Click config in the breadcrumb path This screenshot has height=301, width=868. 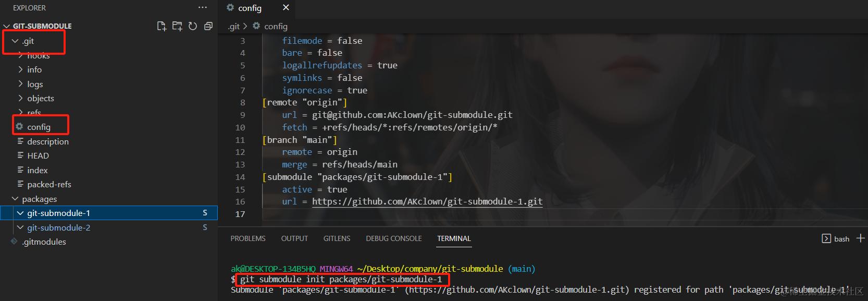(x=276, y=26)
